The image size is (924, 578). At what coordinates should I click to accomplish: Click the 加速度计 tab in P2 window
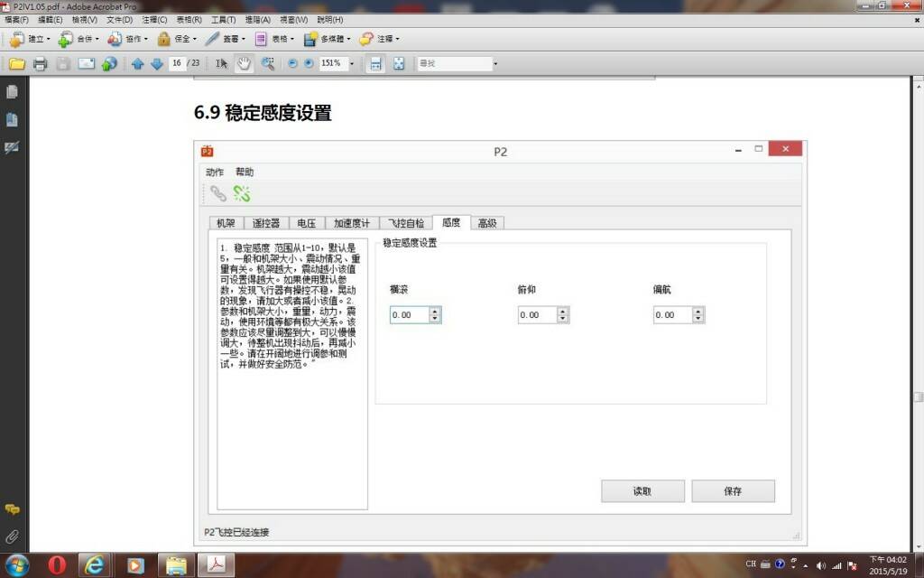pyautogui.click(x=352, y=223)
